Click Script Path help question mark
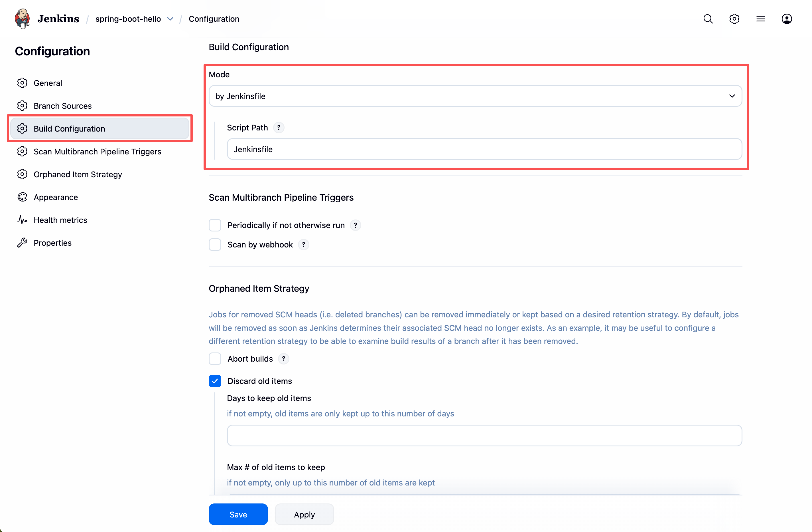The image size is (812, 532). (279, 128)
